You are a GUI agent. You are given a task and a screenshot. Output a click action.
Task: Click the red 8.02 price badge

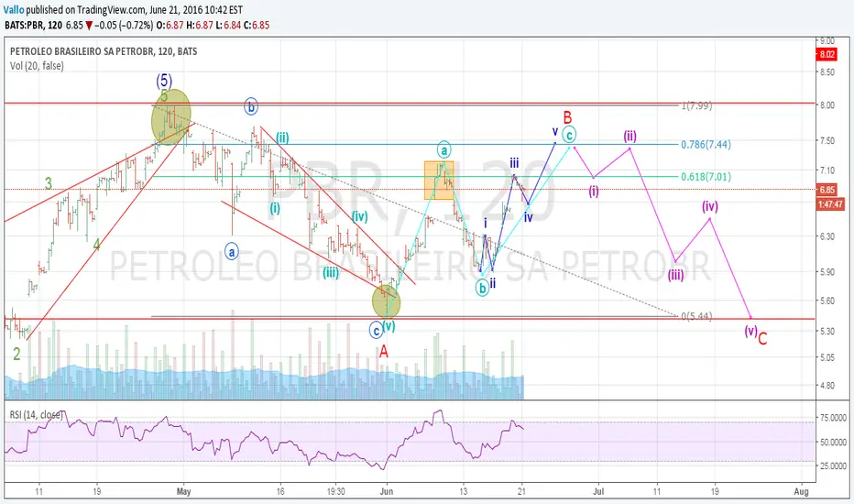827,54
